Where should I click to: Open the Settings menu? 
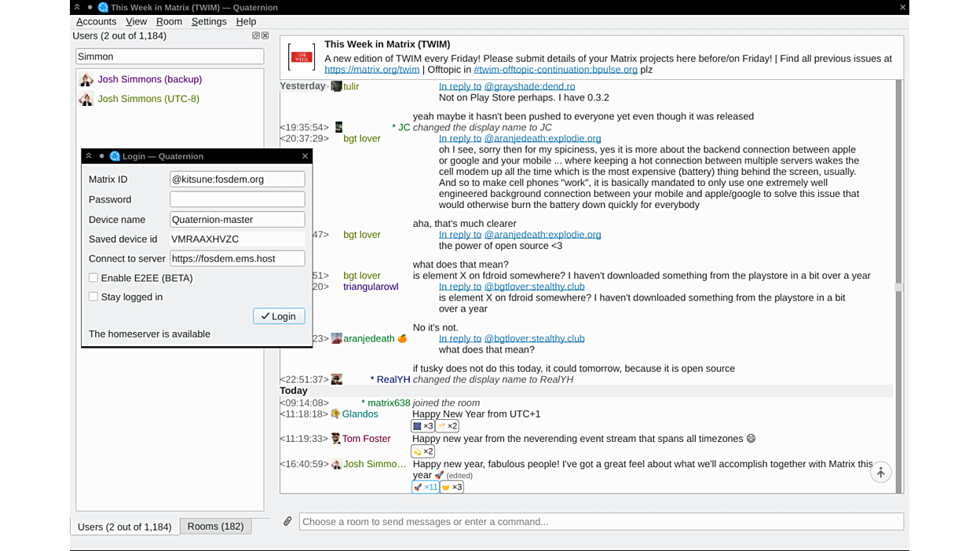pyautogui.click(x=209, y=22)
